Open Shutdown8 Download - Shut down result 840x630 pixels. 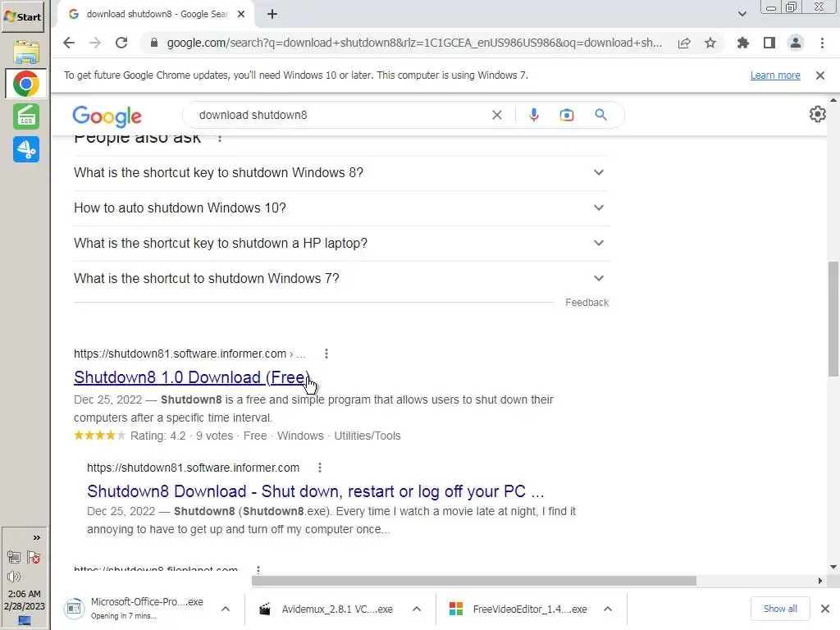point(316,491)
